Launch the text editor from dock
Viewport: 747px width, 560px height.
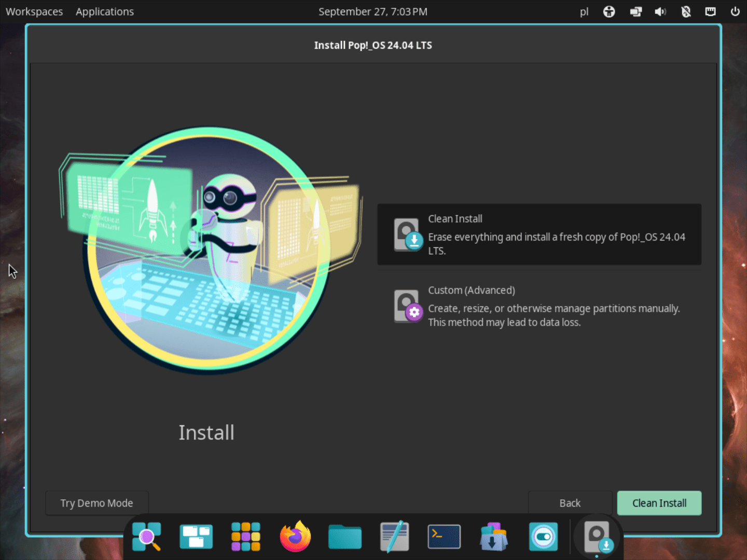pyautogui.click(x=394, y=537)
